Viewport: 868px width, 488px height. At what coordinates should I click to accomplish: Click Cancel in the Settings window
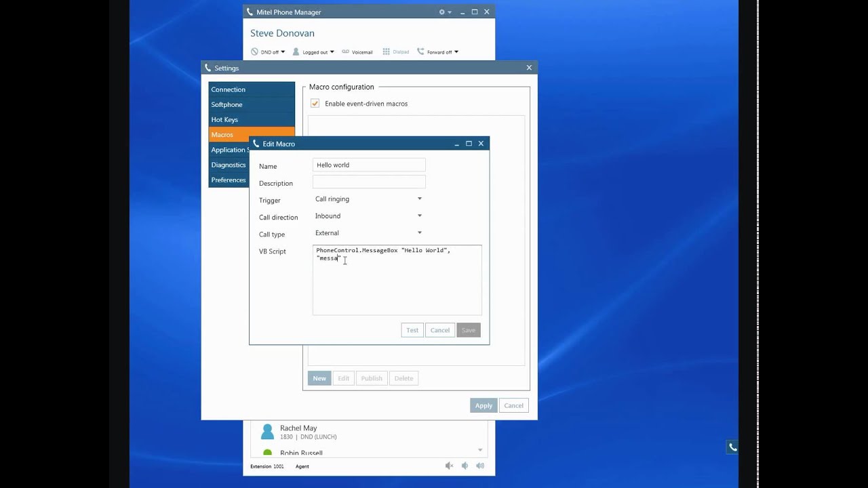tap(513, 405)
